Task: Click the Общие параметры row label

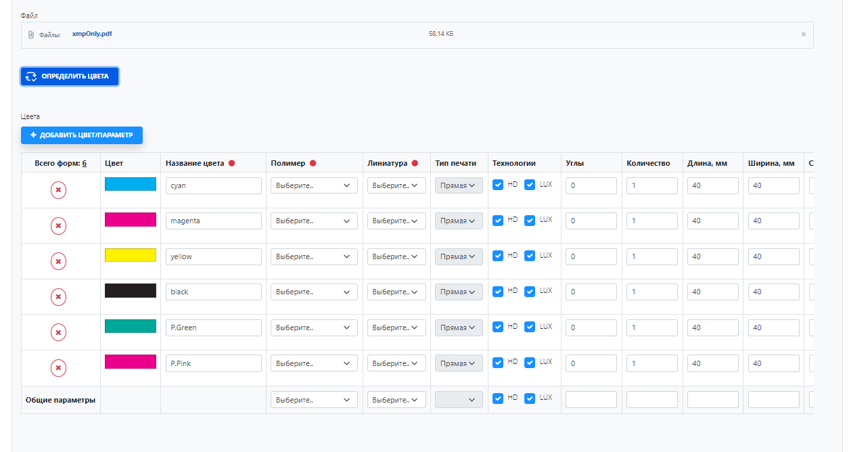Action: (60, 400)
